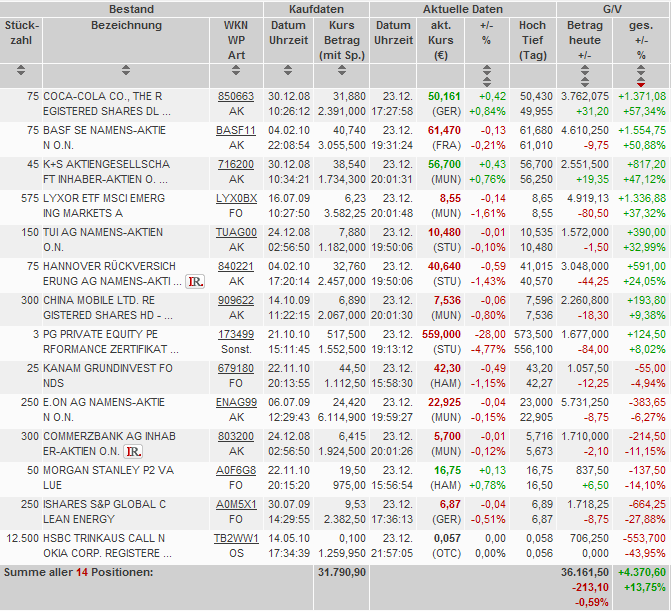Select iShares S&P Global Clean Energy name
Screen dimensions: 671x611
(104, 512)
